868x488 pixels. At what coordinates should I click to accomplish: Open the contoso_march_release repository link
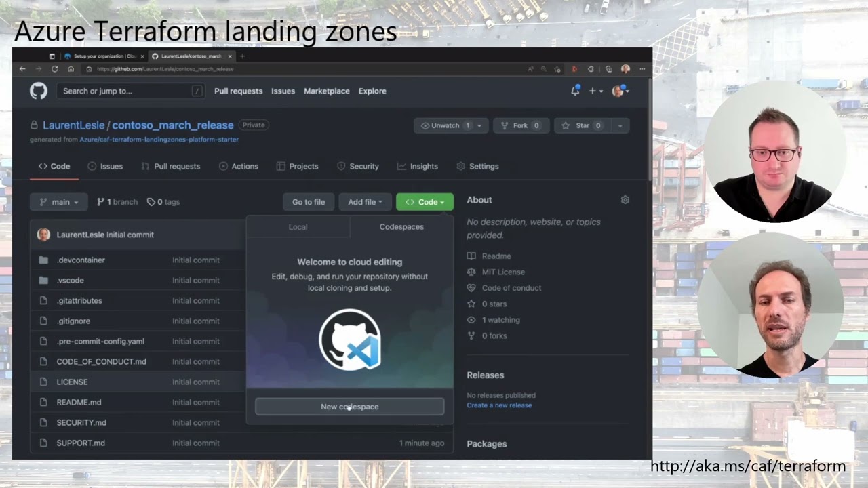pyautogui.click(x=173, y=125)
